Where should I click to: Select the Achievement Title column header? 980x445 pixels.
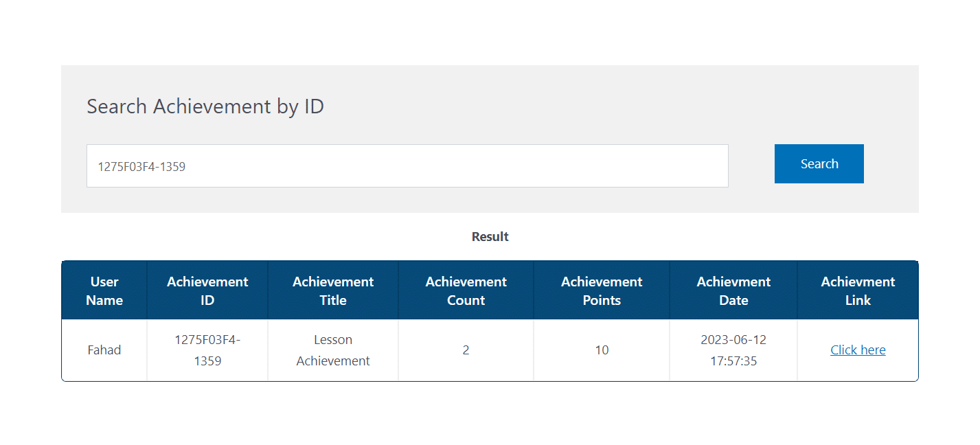click(x=333, y=290)
